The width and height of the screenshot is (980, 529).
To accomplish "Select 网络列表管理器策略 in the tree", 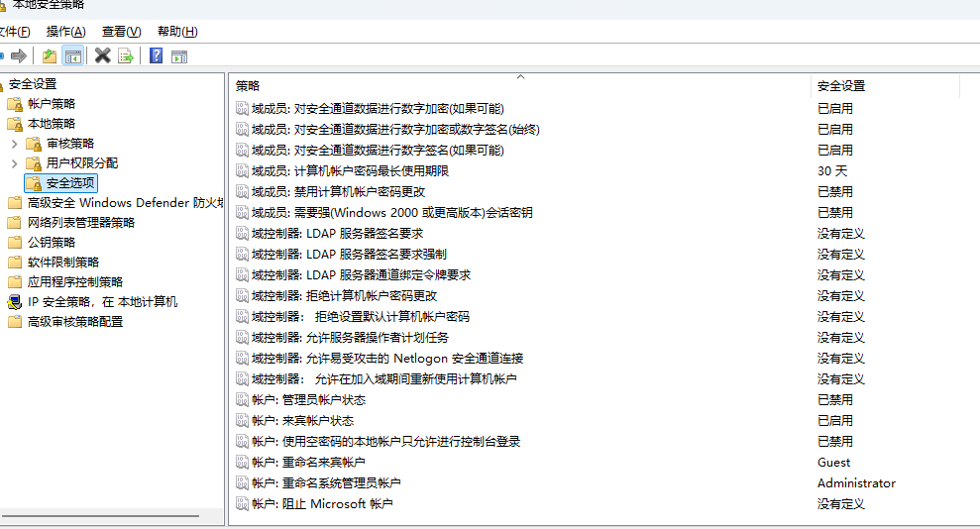I will click(81, 223).
